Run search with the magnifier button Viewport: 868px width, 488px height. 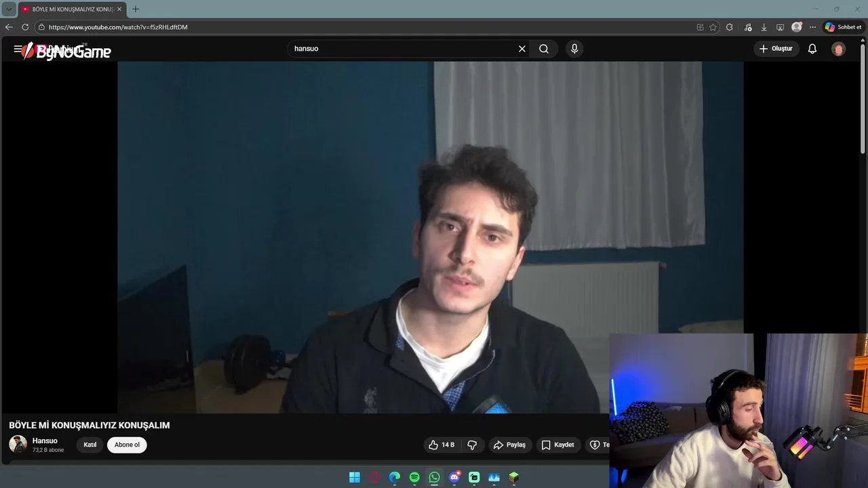click(544, 49)
